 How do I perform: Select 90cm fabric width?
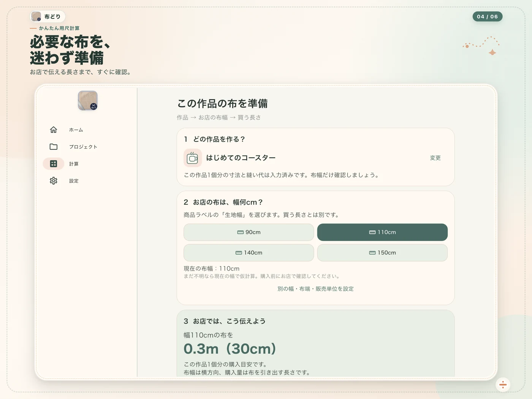point(249,232)
